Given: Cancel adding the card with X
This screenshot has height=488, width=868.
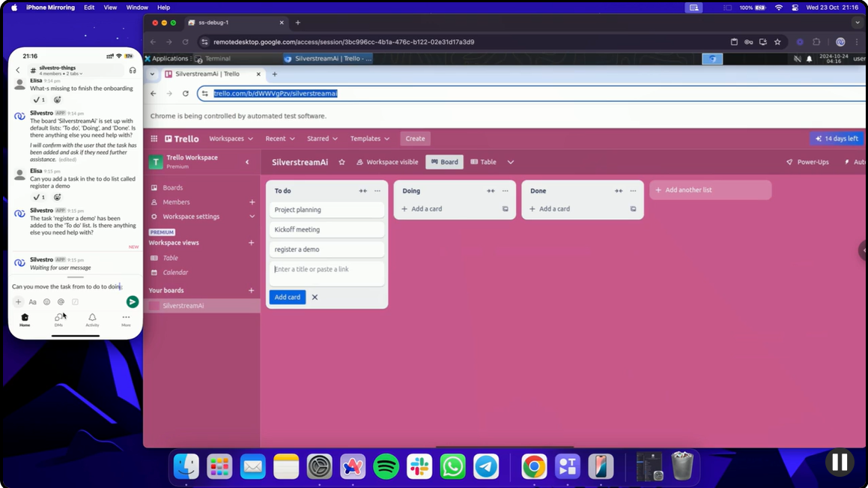Looking at the screenshot, I should [315, 298].
